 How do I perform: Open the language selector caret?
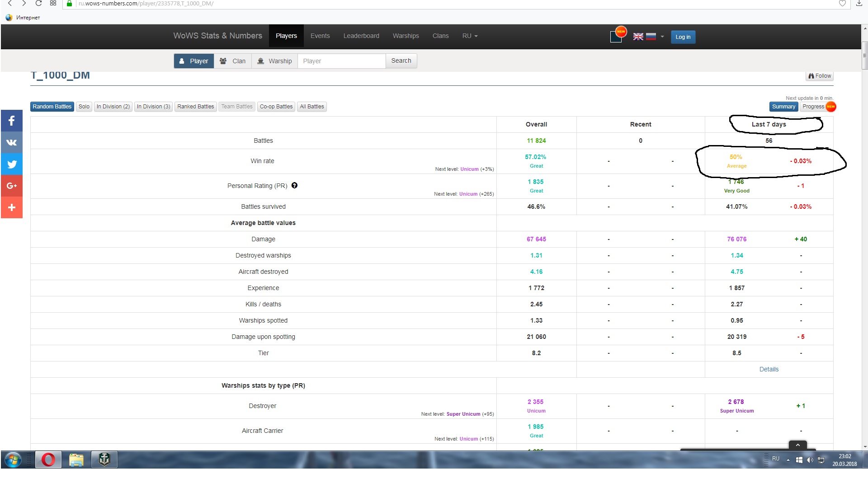click(x=662, y=37)
